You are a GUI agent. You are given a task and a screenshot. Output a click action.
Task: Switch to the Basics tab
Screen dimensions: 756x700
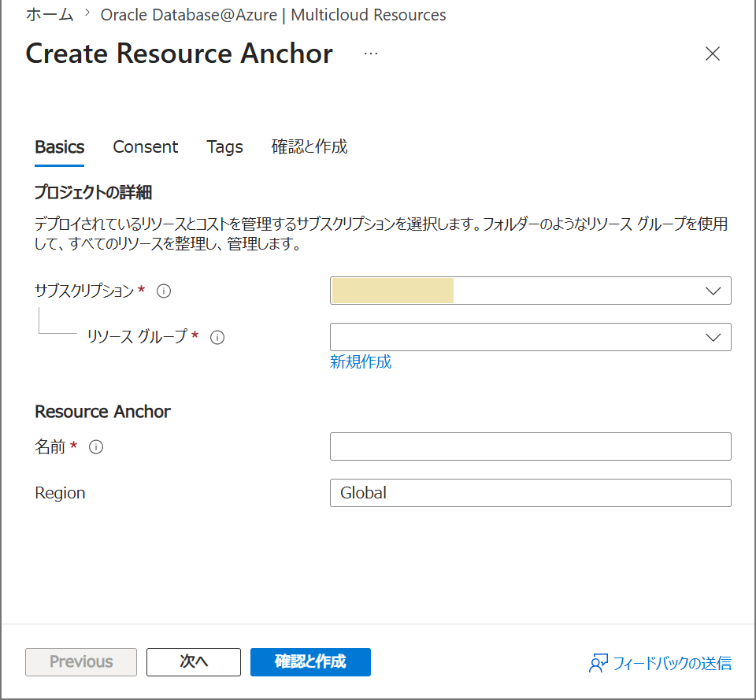(x=59, y=147)
